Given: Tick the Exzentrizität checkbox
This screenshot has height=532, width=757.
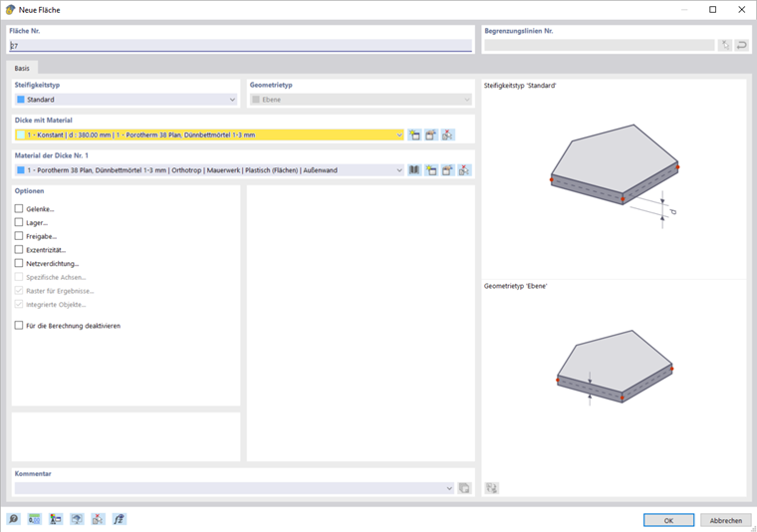Looking at the screenshot, I should pos(19,250).
